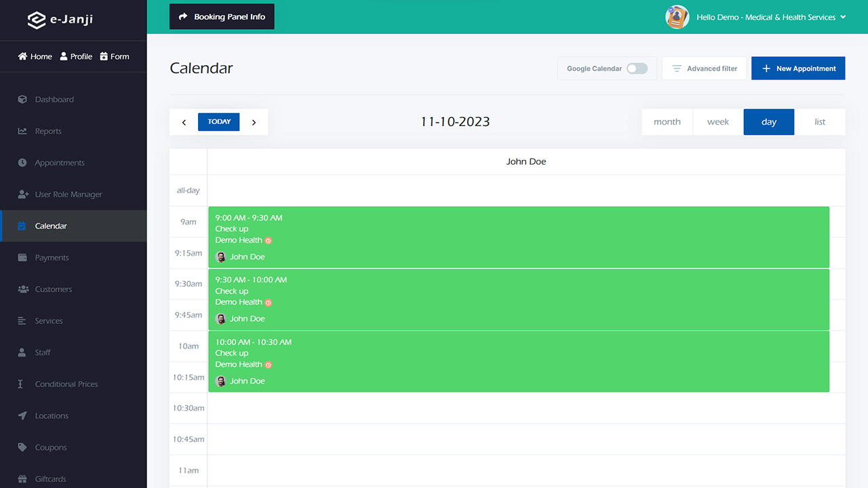The image size is (868, 488).
Task: Click status icon on 9:30 AM appointment
Action: 269,303
